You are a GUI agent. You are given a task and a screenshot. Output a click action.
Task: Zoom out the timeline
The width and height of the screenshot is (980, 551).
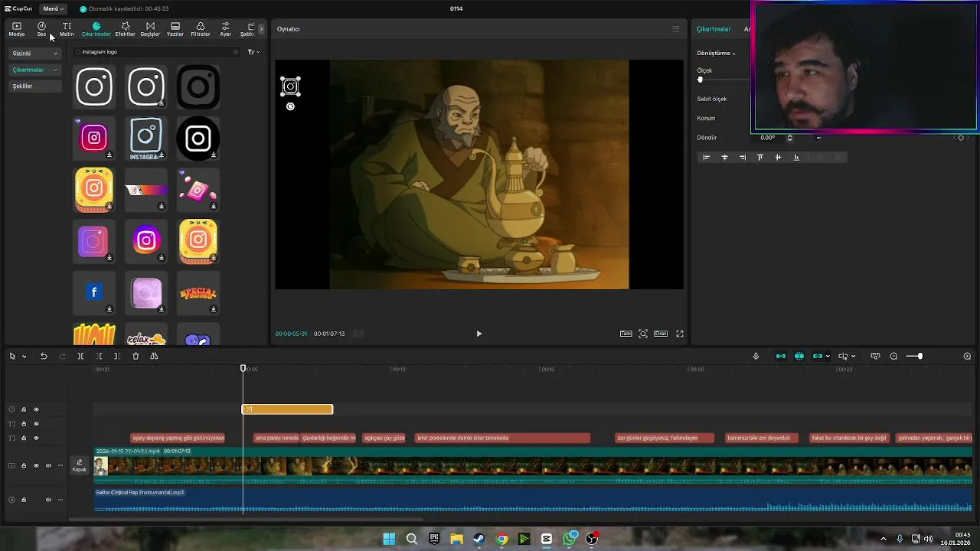[893, 356]
